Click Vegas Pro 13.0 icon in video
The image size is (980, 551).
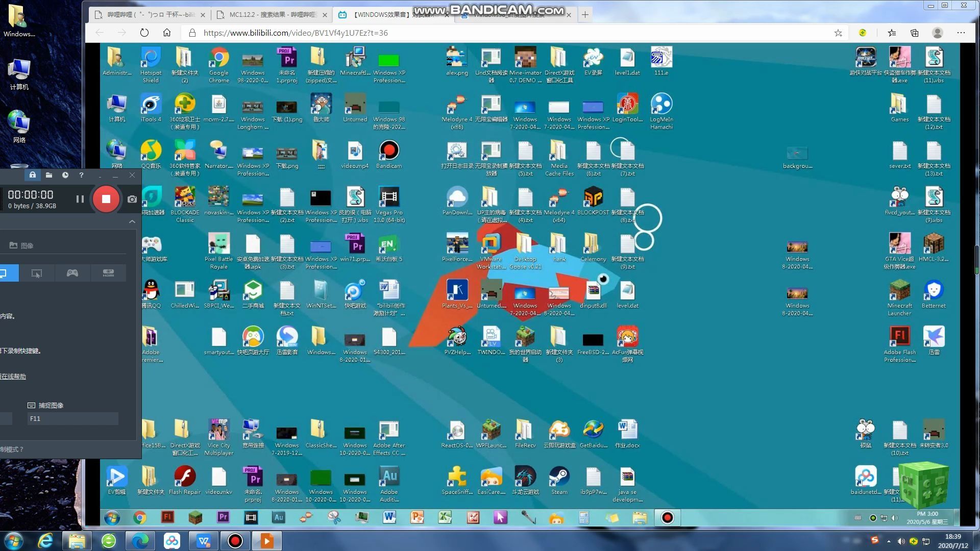click(389, 205)
